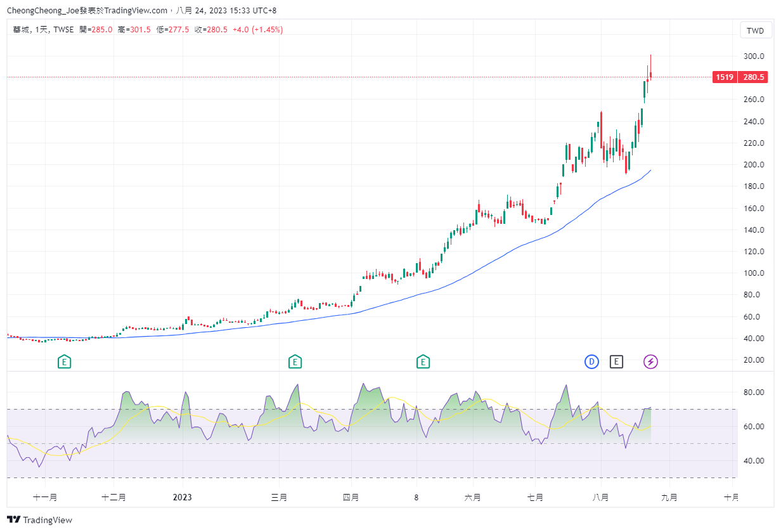Click the red 1519 label
Viewport: 781px width, 532px height.
[724, 77]
